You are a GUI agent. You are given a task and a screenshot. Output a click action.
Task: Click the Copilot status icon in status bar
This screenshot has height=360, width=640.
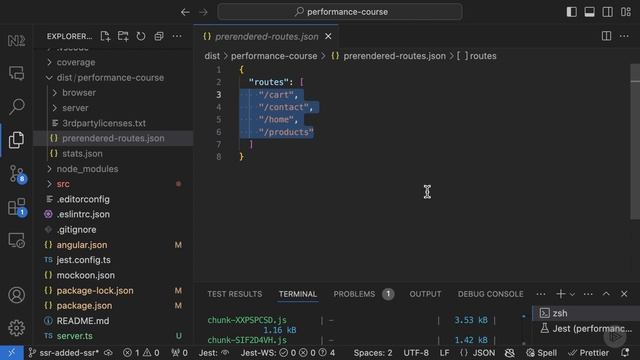click(x=509, y=353)
